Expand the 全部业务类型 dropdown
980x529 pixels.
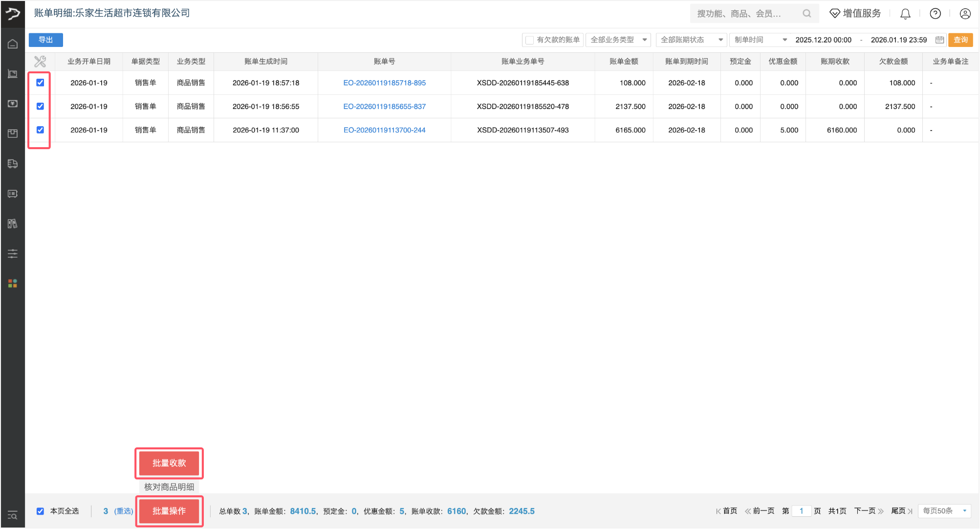pyautogui.click(x=618, y=40)
